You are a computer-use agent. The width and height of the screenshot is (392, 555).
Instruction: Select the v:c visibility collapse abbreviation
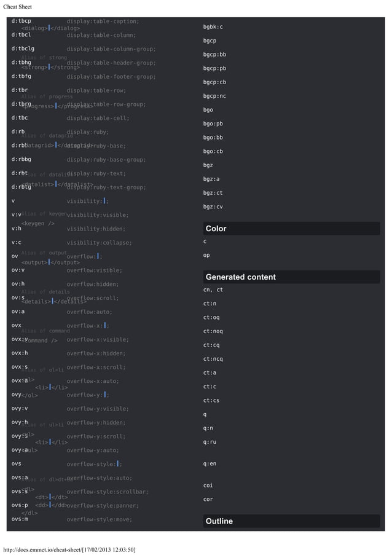coord(17,242)
